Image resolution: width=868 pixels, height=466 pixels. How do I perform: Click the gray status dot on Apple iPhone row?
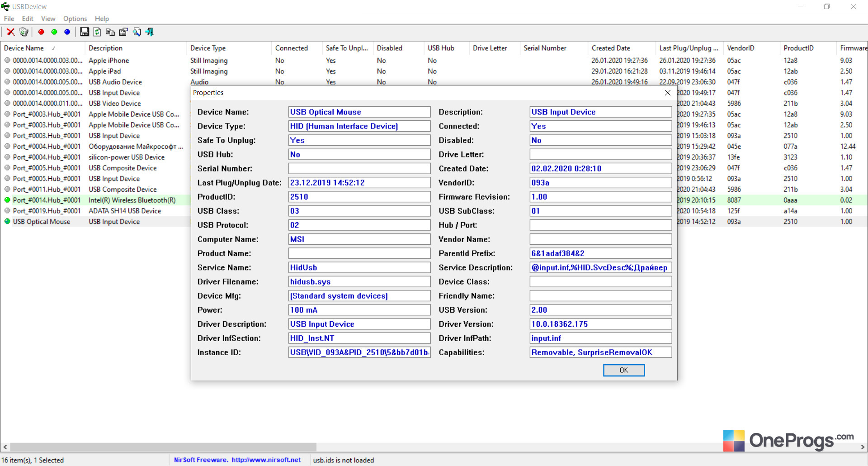coord(7,60)
